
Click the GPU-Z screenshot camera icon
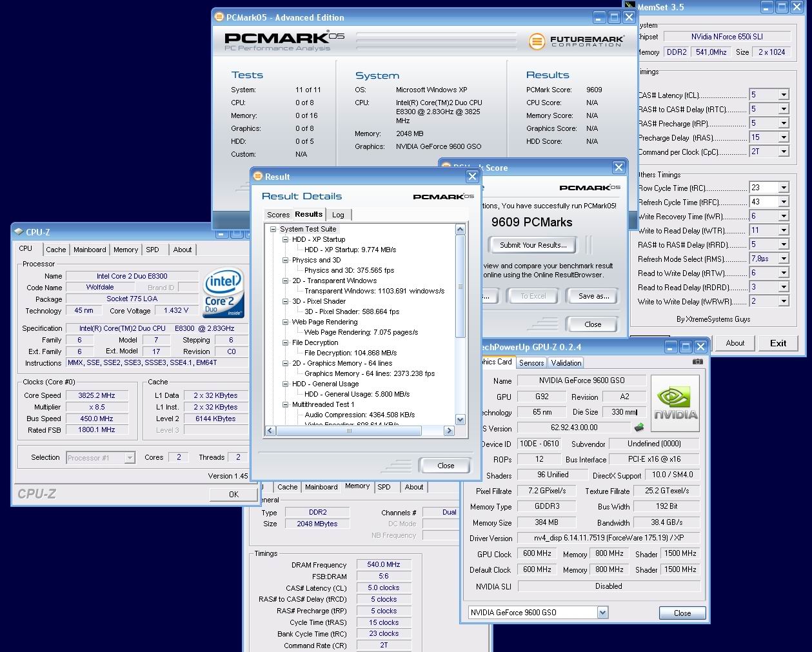(x=698, y=362)
